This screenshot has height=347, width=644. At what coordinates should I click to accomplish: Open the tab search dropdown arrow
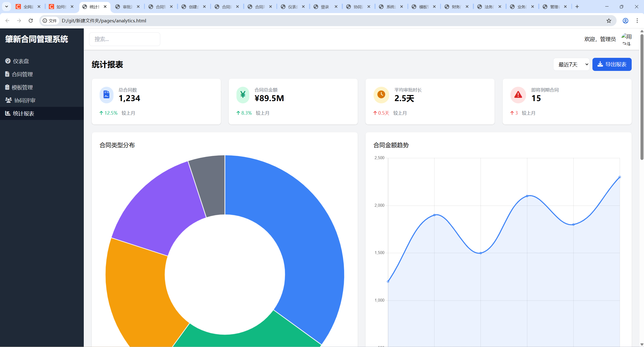7,7
